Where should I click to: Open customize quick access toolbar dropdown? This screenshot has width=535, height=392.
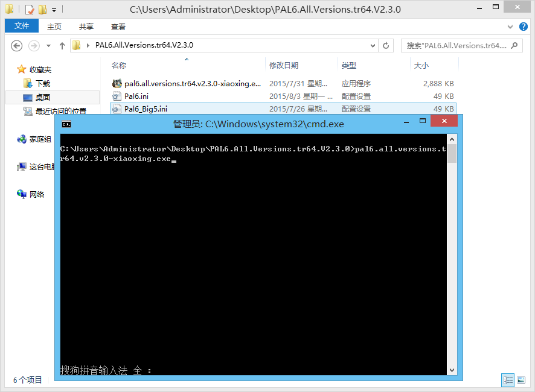[x=54, y=10]
